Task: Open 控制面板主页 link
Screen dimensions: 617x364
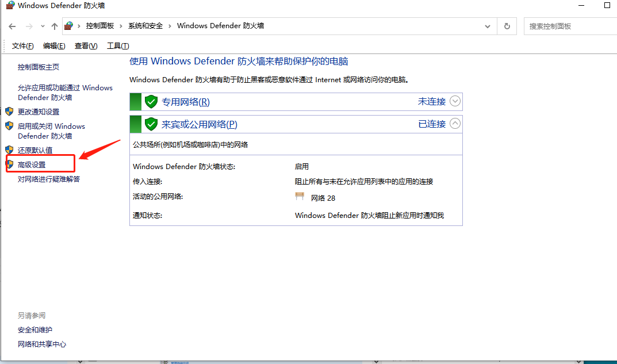Action: (38, 67)
